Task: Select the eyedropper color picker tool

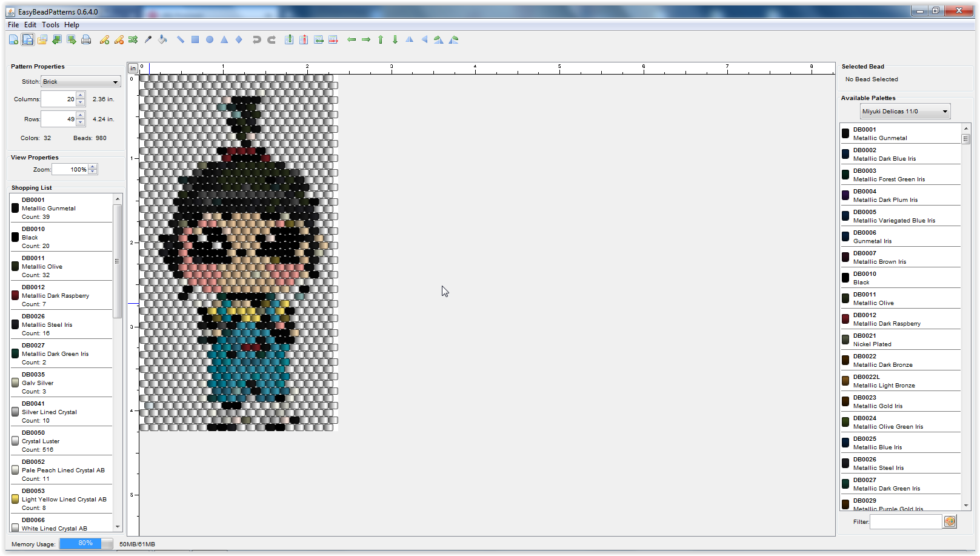Action: pos(148,39)
